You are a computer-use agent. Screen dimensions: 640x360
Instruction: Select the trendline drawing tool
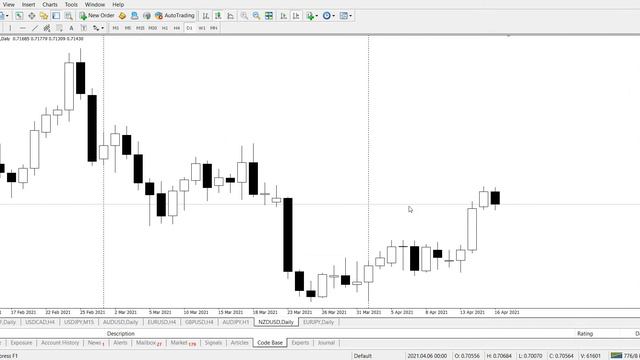pyautogui.click(x=35, y=28)
